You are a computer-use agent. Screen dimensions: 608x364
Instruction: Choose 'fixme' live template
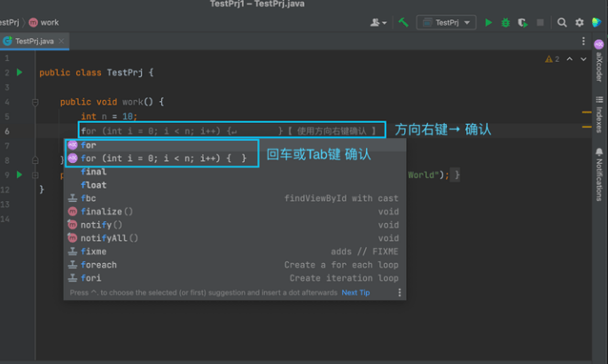click(x=235, y=252)
